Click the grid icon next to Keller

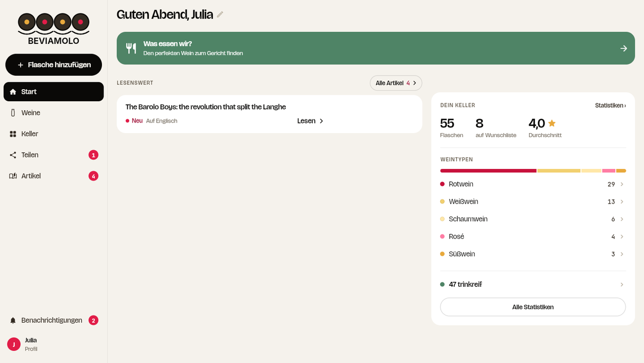(13, 134)
